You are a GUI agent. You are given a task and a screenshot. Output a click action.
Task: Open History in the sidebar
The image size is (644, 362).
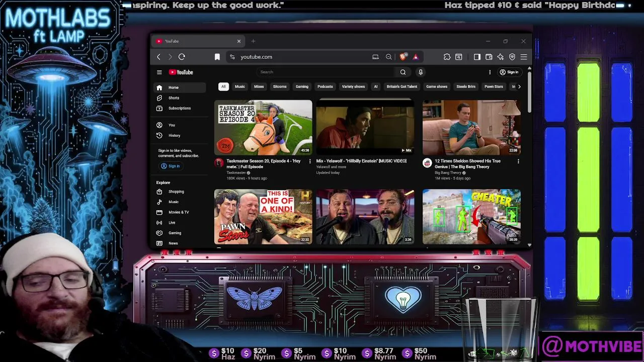pos(180,135)
